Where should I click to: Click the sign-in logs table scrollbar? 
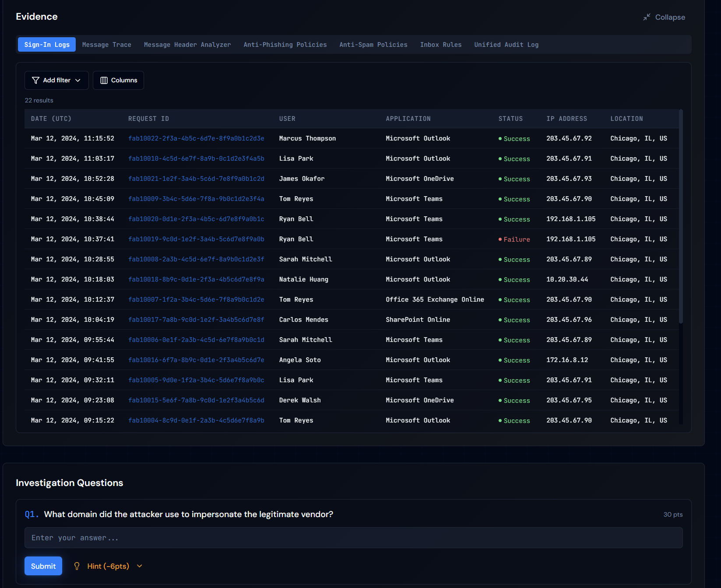coord(680,217)
